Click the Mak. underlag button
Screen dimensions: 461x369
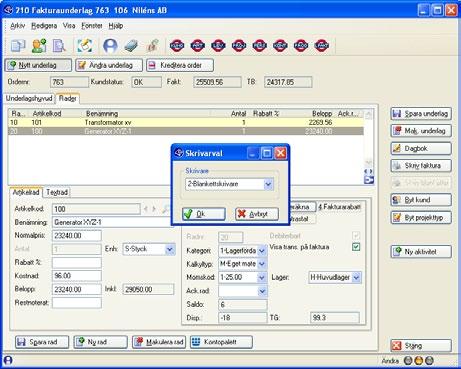[421, 131]
